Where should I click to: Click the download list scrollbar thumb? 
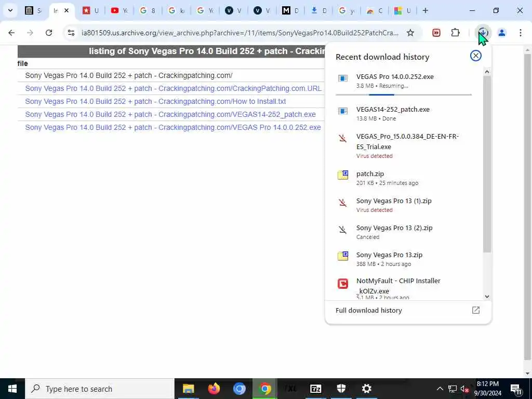[x=487, y=164]
